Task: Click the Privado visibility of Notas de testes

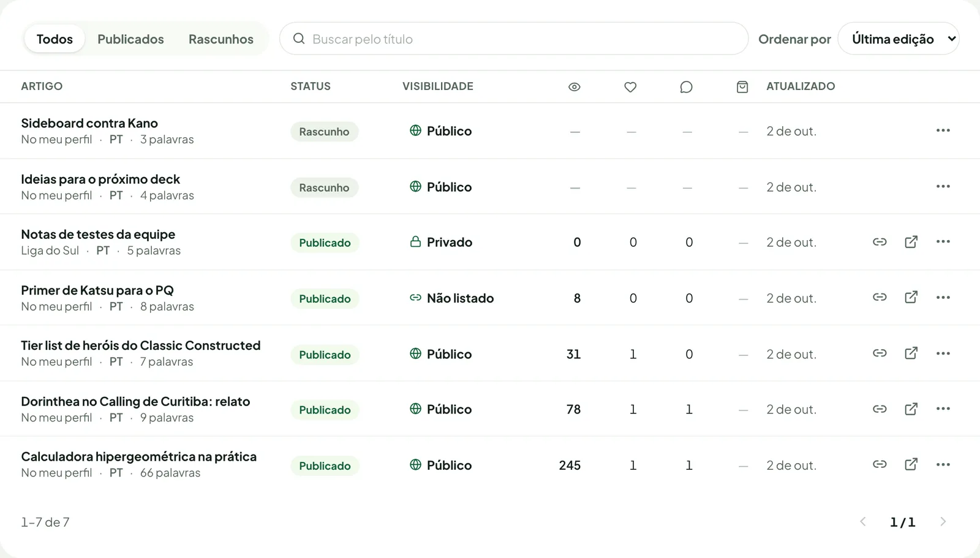Action: tap(441, 242)
